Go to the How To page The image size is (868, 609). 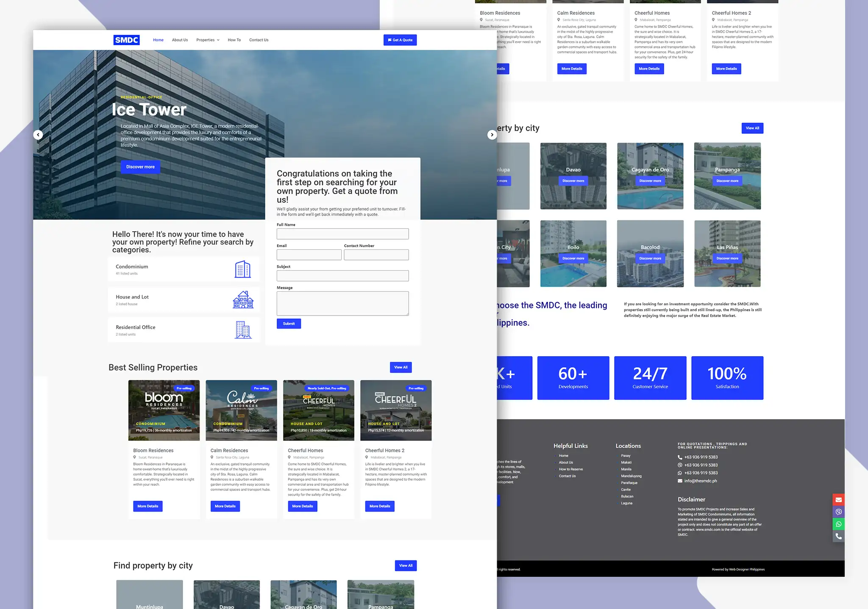(234, 40)
